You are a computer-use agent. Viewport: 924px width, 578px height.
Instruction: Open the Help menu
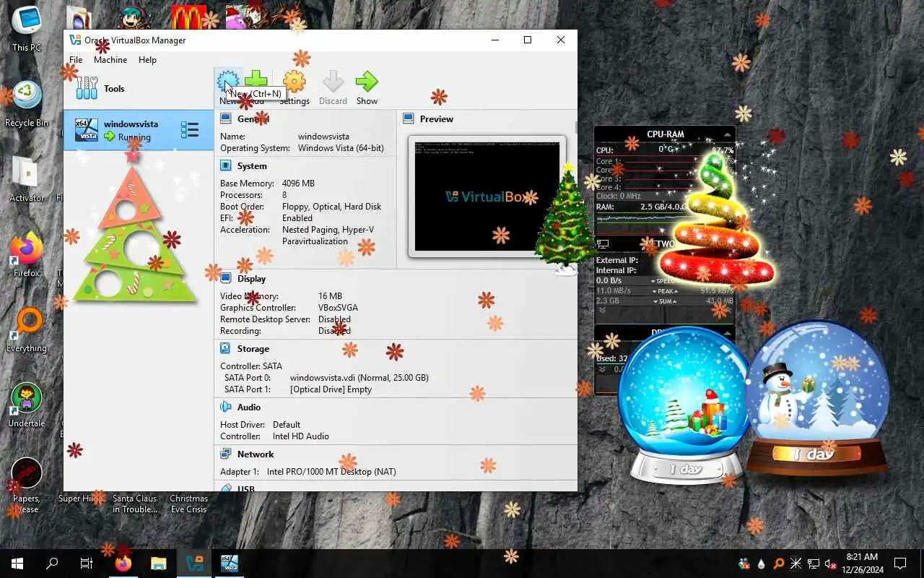[x=147, y=60]
